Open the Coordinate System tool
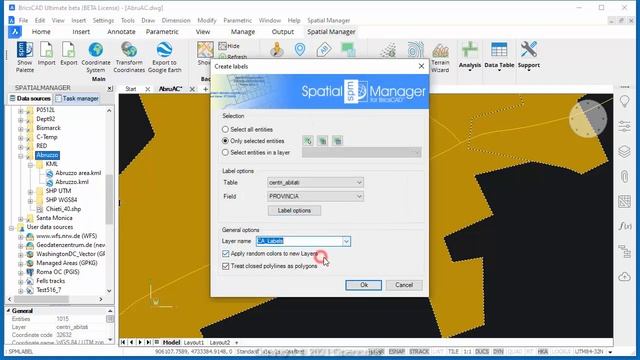Image resolution: width=640 pixels, height=360 pixels. pyautogui.click(x=96, y=57)
